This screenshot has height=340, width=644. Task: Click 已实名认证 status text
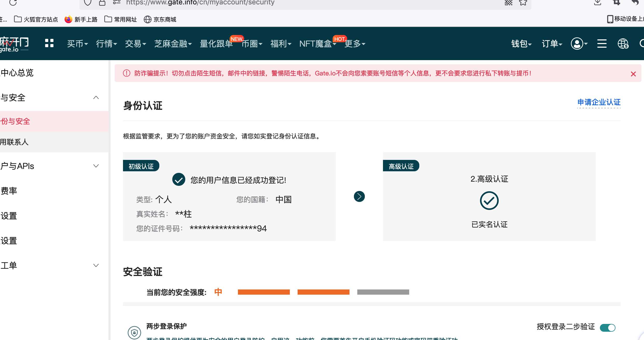(x=489, y=224)
